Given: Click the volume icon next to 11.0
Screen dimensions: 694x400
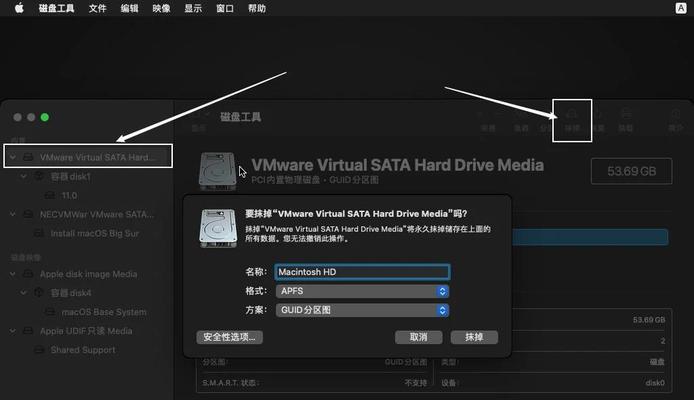Looking at the screenshot, I should pyautogui.click(x=50, y=195).
